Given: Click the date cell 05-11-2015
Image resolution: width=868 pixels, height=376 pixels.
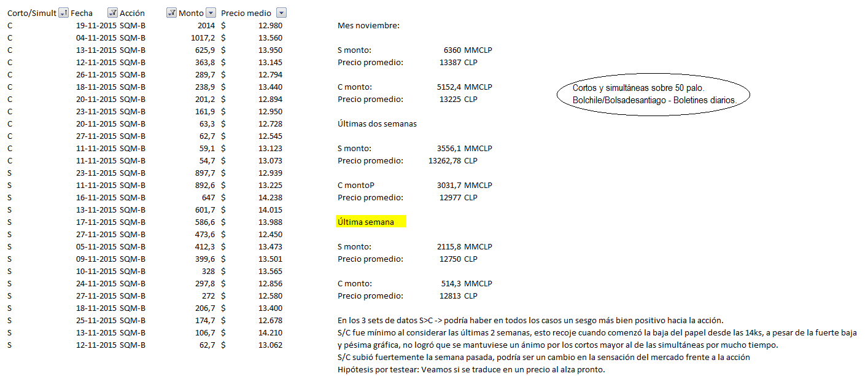Looking at the screenshot, I should coord(96,246).
